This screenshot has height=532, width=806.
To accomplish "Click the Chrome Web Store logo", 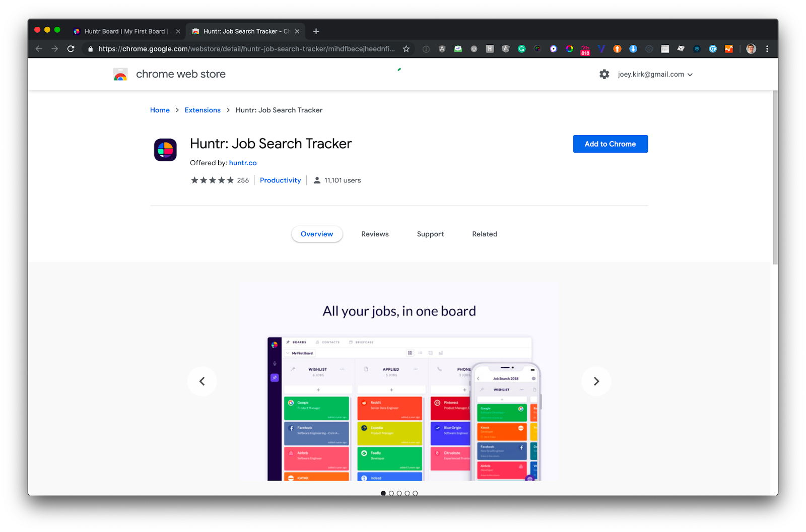I will (x=120, y=75).
